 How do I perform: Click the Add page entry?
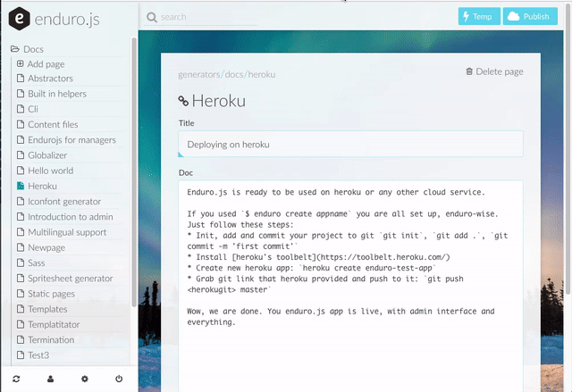(x=41, y=64)
